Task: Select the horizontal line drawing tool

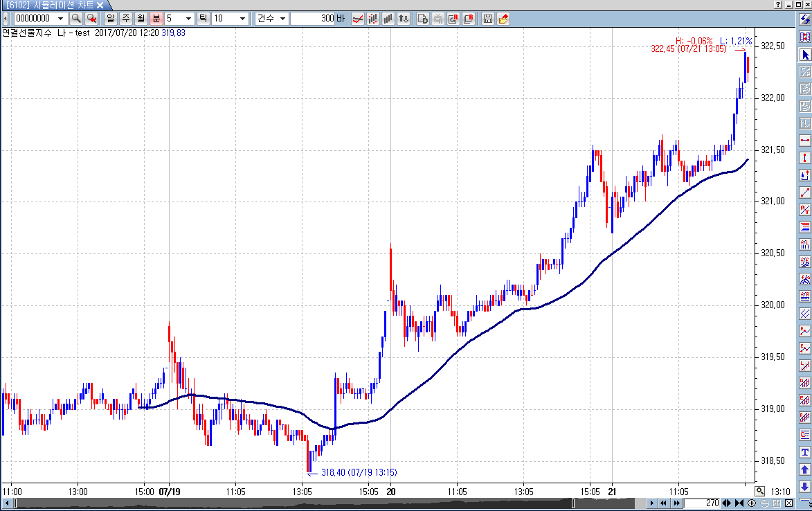Action: click(x=804, y=141)
